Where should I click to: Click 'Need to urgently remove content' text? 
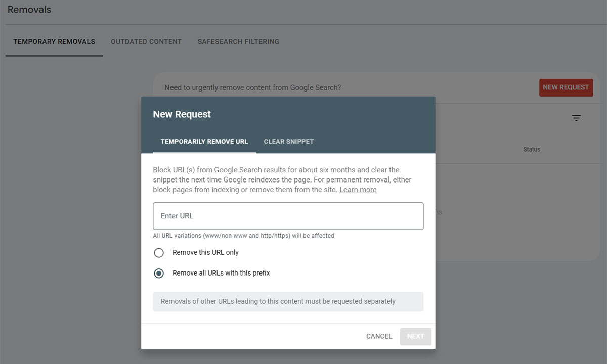(253, 87)
